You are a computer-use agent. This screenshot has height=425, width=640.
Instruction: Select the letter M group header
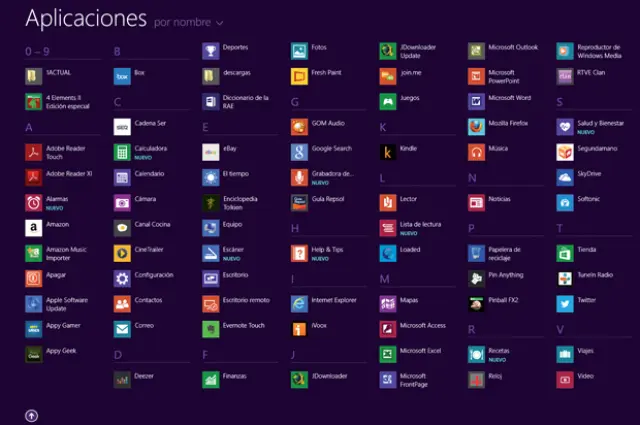[x=384, y=279]
